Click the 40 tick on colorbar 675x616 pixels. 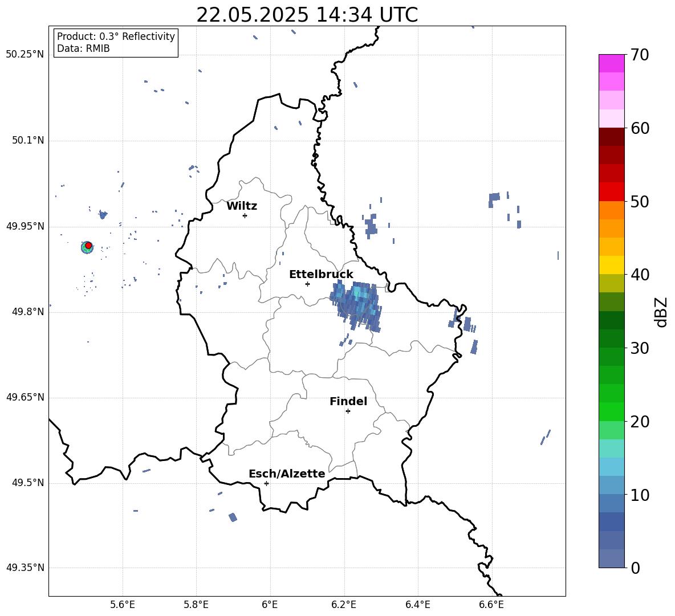pos(640,275)
